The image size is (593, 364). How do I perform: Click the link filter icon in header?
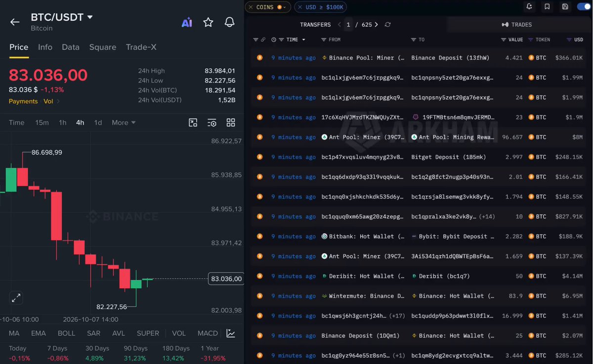point(263,40)
